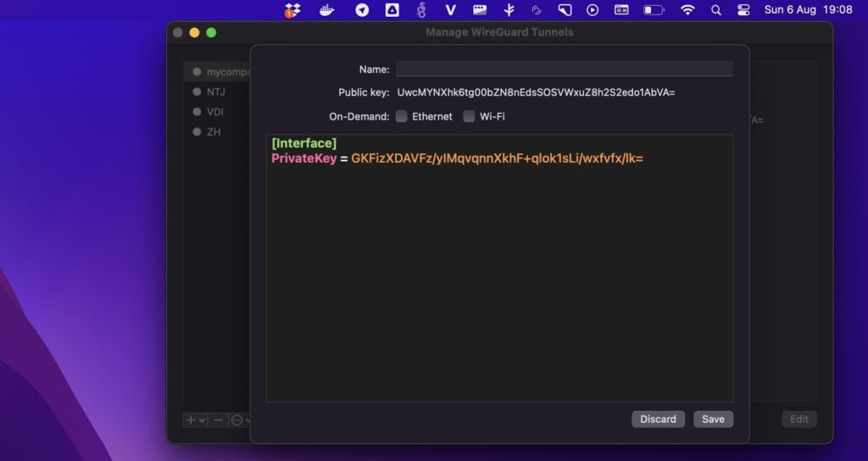Viewport: 868px width, 461px height.
Task: Click the PrivateKey keyword in the editor
Action: point(304,158)
